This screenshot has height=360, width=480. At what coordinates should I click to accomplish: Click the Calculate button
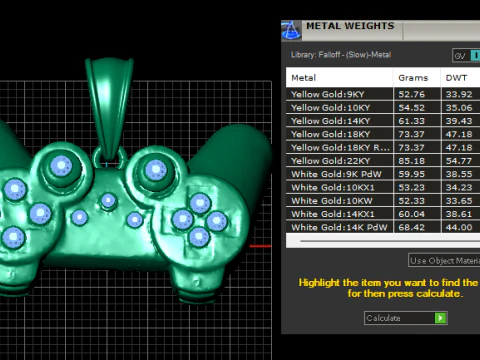tap(406, 318)
